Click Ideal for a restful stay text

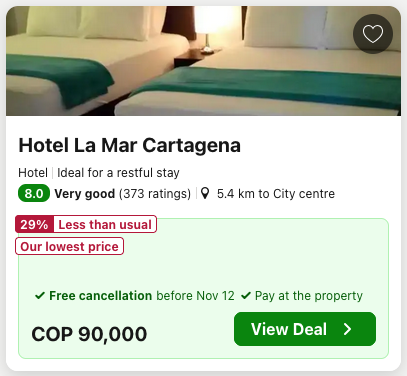pyautogui.click(x=118, y=173)
